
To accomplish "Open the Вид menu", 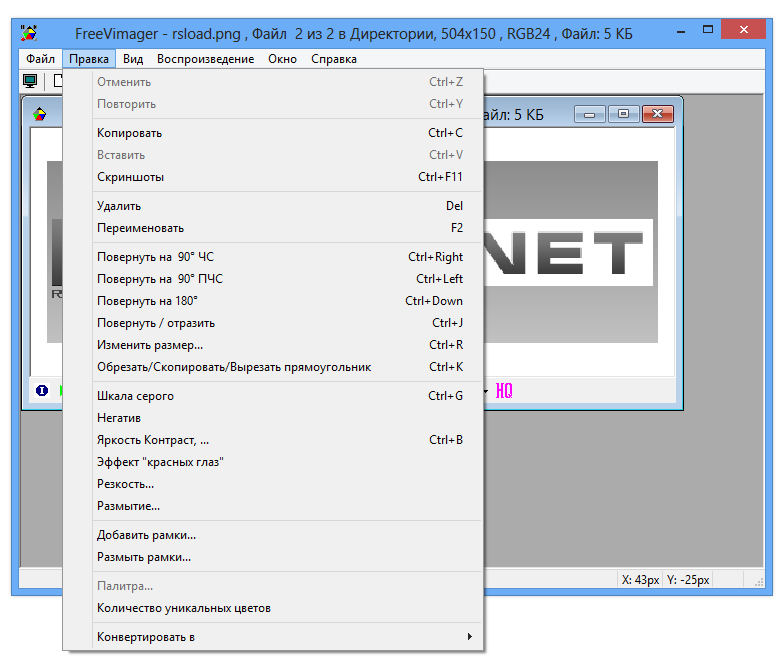I will 133,59.
